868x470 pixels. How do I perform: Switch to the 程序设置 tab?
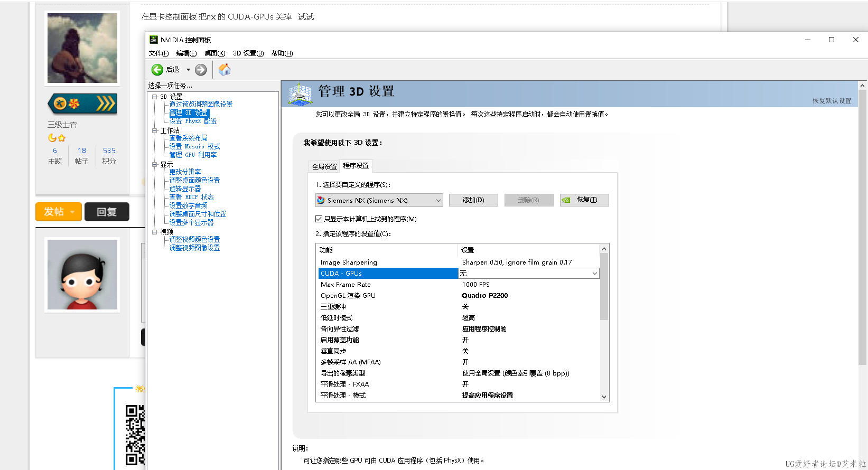tap(356, 166)
